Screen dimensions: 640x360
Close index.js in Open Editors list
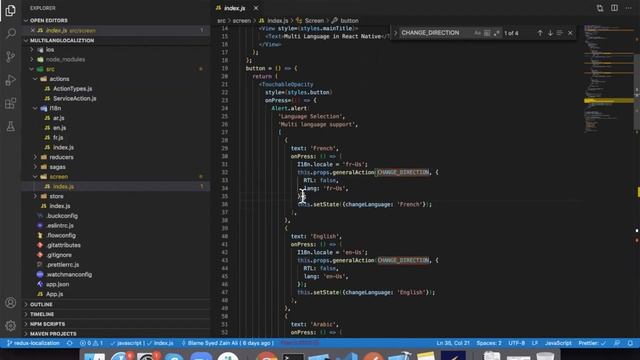[33, 31]
